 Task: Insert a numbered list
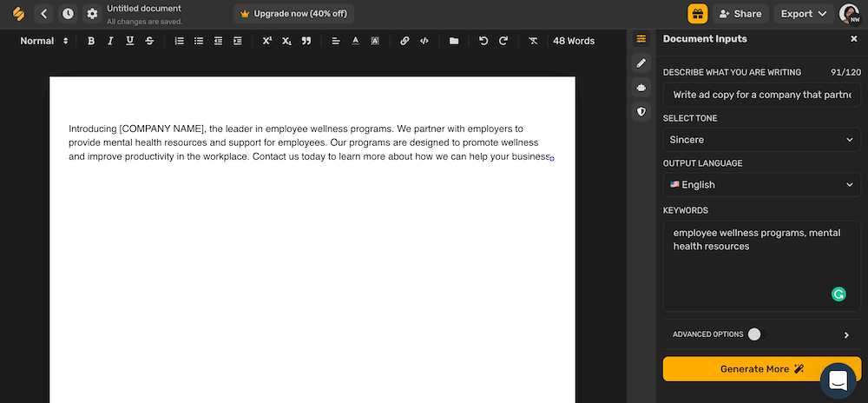tap(179, 41)
